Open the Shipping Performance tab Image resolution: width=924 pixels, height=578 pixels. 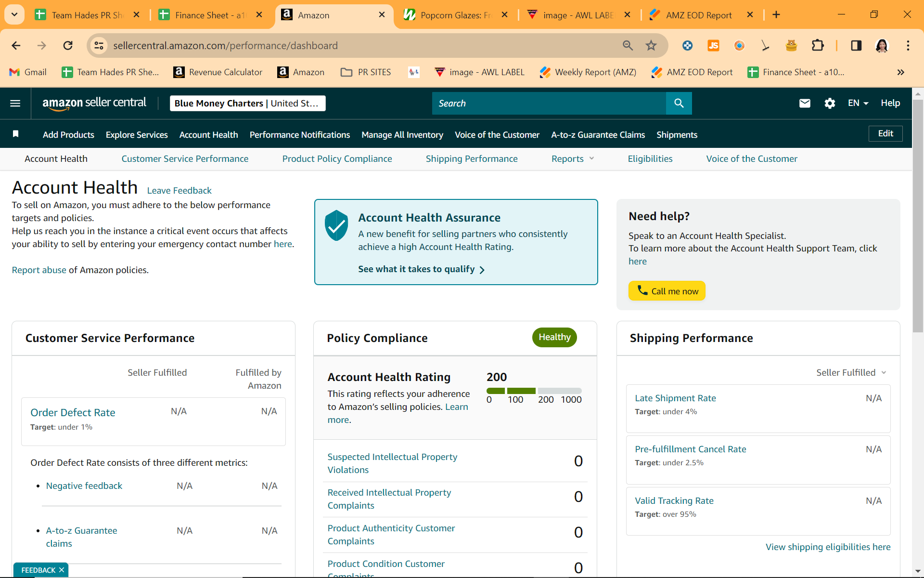pyautogui.click(x=472, y=159)
